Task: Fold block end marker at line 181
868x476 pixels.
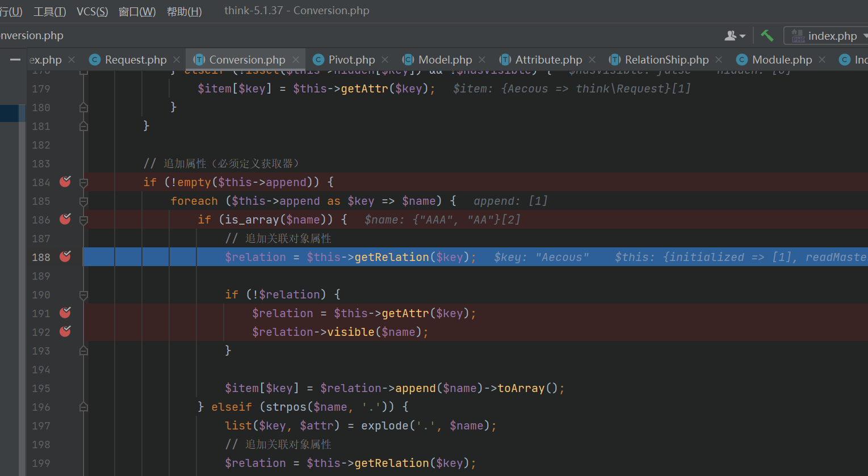Action: pyautogui.click(x=83, y=127)
